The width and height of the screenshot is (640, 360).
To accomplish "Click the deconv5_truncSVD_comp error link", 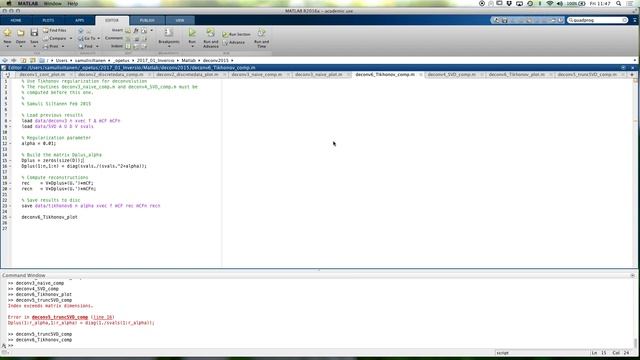I will 60,317.
